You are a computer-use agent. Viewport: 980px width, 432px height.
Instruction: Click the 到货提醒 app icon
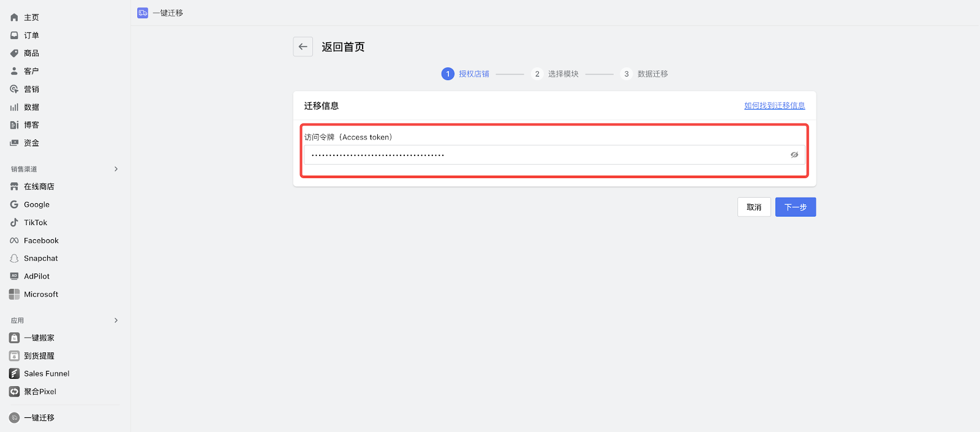click(x=14, y=356)
